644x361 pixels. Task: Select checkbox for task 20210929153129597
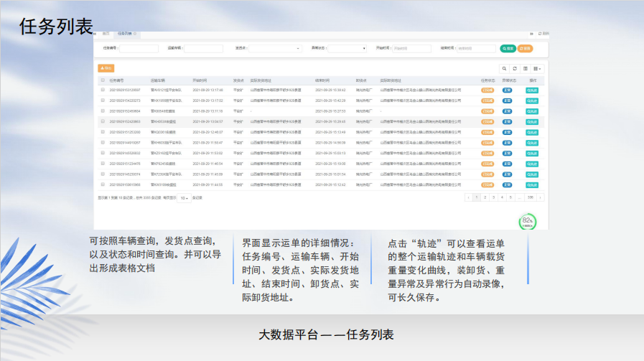click(x=103, y=90)
